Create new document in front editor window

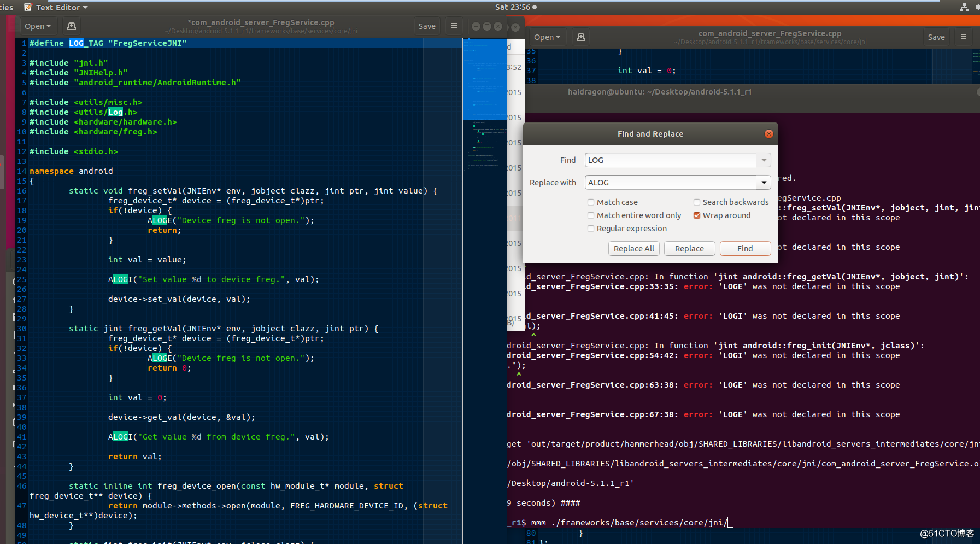[71, 26]
